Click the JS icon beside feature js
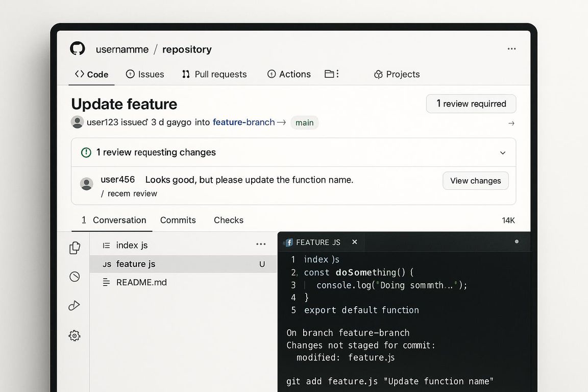Viewport: 588px width, 392px height. pyautogui.click(x=107, y=264)
